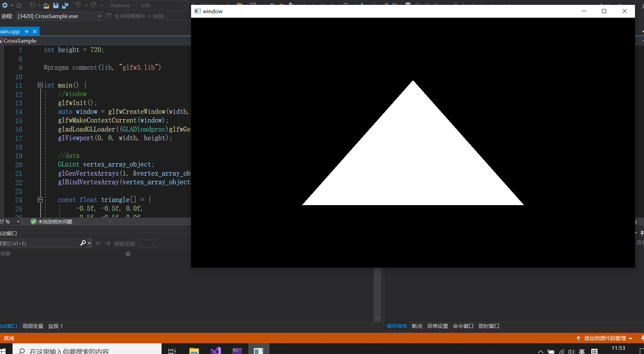Viewport: 644px width, 354px height.
Task: Click the console window taskbar icon
Action: pyautogui.click(x=237, y=351)
